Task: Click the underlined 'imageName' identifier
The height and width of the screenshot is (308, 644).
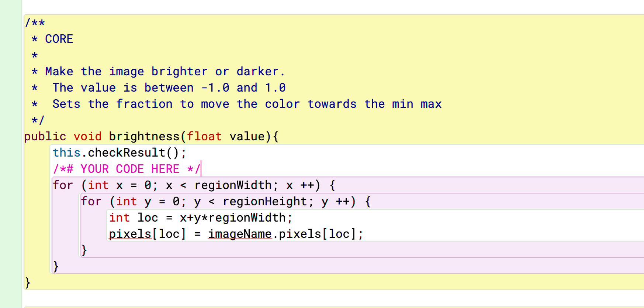Action: pyautogui.click(x=240, y=234)
